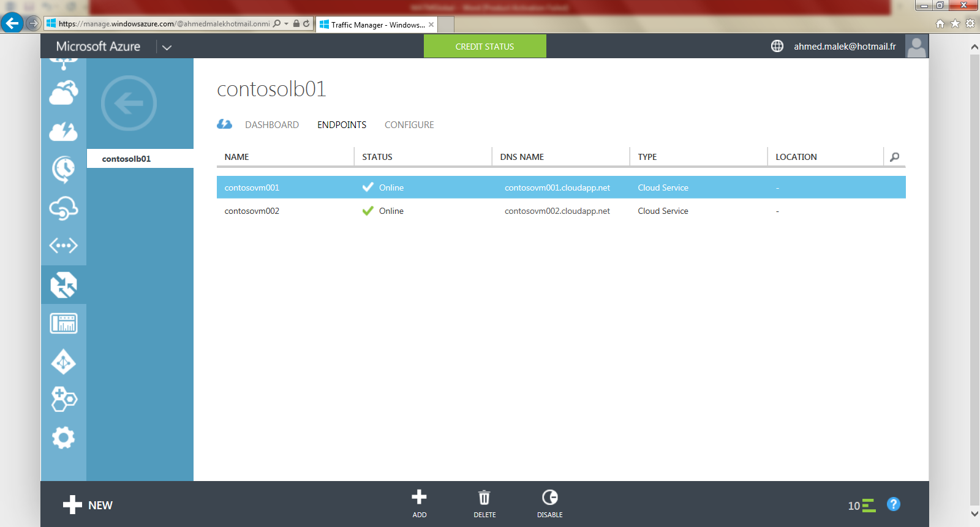Sort by the NAME column header

click(x=237, y=157)
